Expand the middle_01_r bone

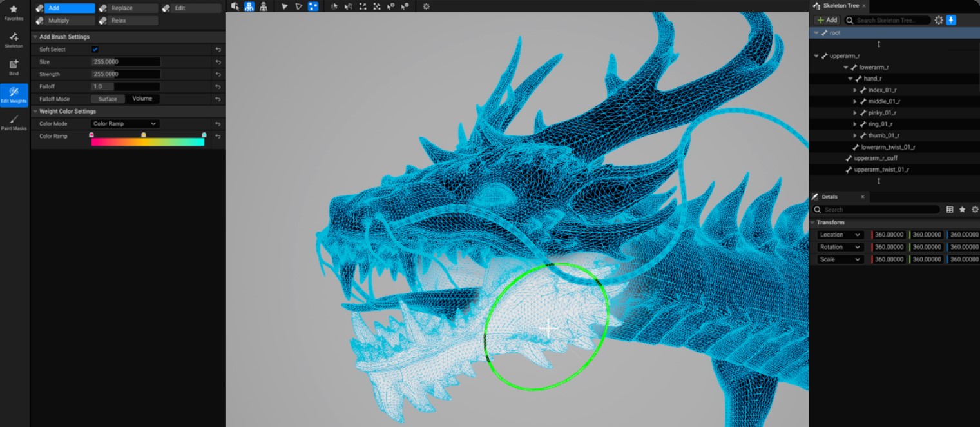click(855, 101)
